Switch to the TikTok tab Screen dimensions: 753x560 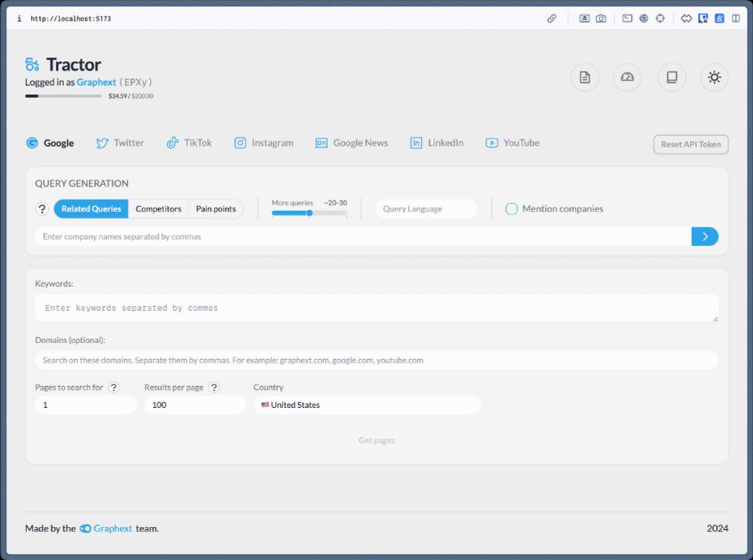(189, 143)
